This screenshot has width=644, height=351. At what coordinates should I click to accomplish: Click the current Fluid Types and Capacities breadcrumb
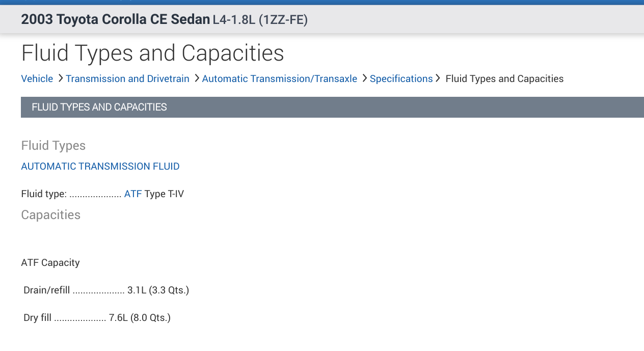click(504, 78)
